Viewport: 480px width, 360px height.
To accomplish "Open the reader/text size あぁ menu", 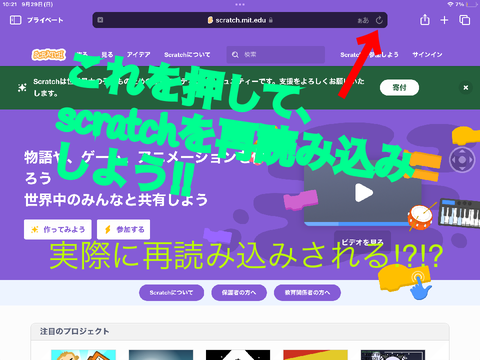I will [363, 20].
